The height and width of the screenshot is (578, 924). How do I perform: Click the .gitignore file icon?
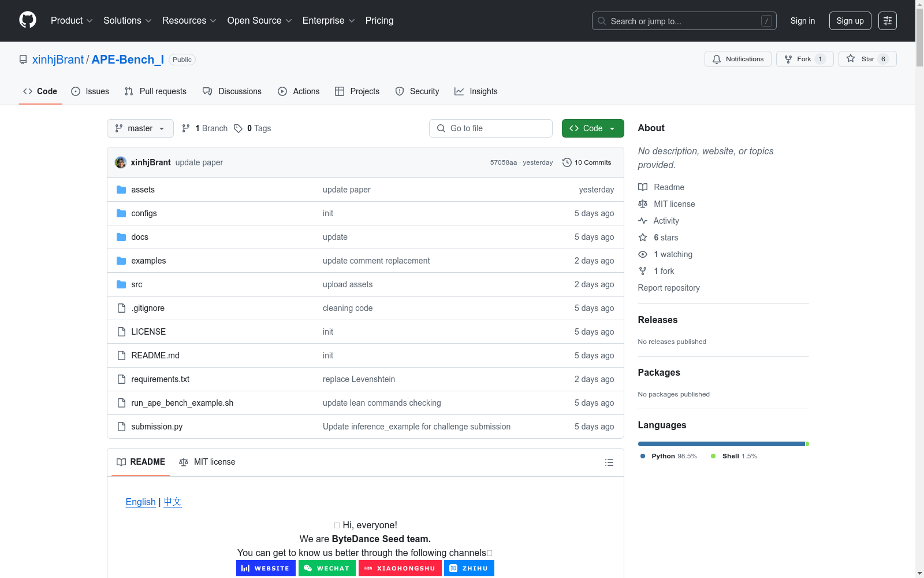[121, 308]
